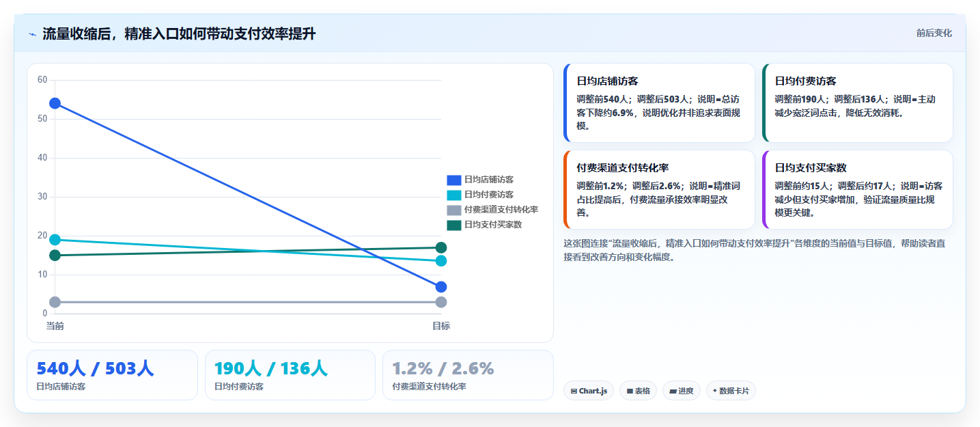The width and height of the screenshot is (980, 427).
Task: Click the chart description starting 这张图连接
Action: tap(754, 250)
